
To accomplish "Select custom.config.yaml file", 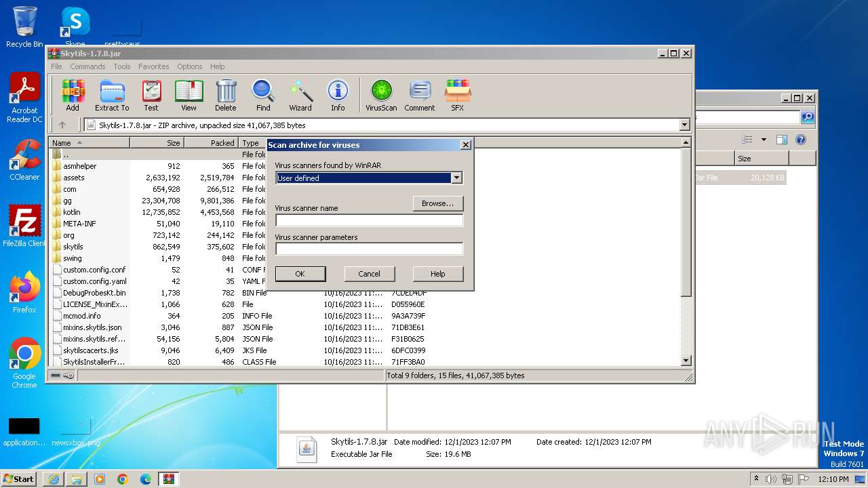I will tap(94, 281).
